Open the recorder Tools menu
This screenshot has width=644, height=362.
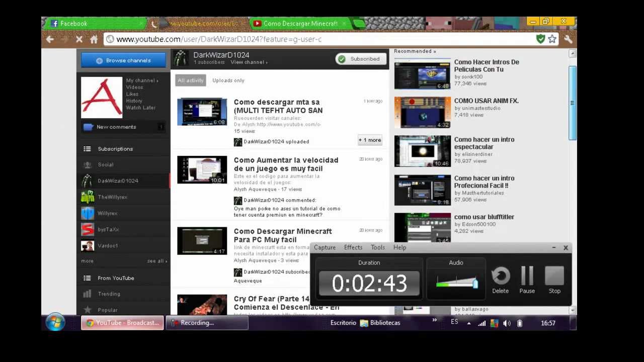378,247
